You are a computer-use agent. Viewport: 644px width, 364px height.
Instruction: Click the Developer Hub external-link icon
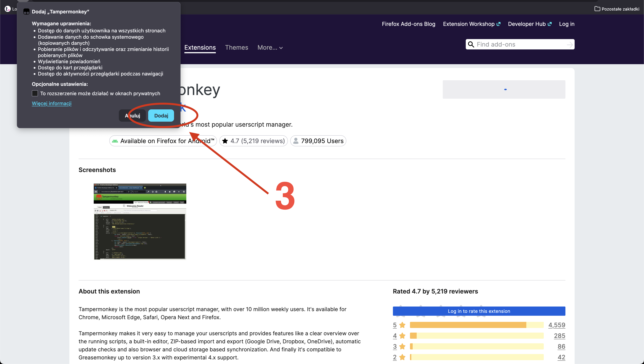click(x=550, y=24)
